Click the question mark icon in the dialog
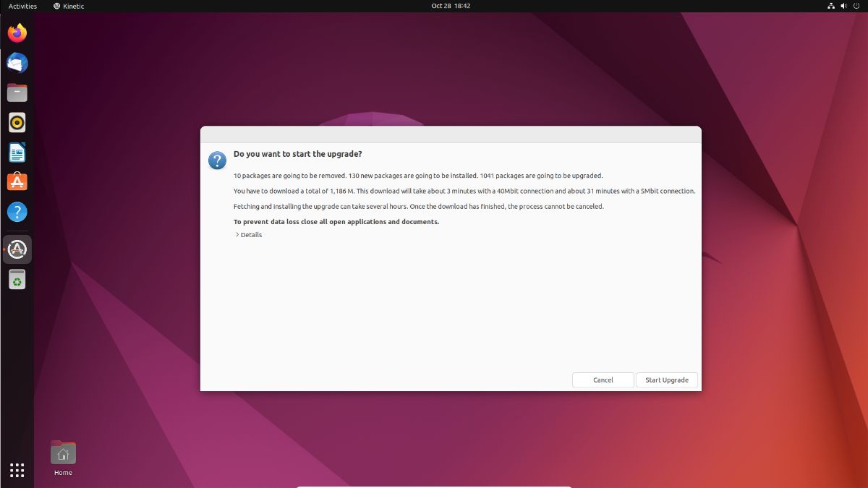 (217, 160)
